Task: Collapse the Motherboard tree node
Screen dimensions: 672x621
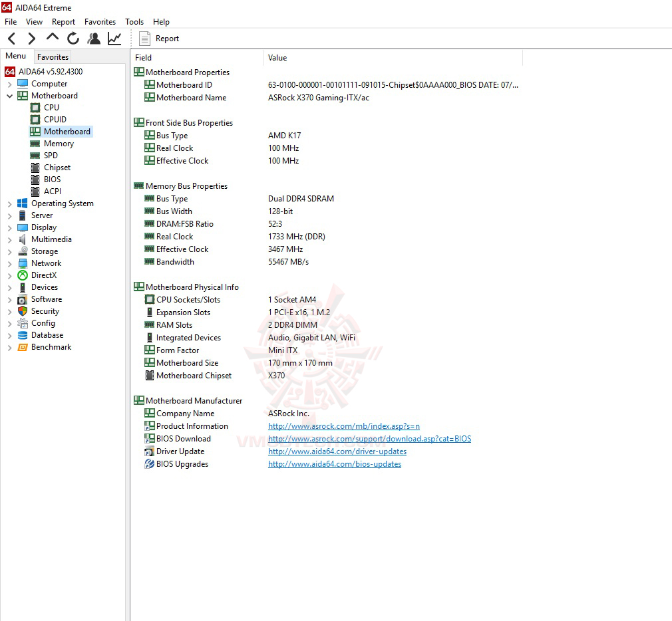Action: pos(9,96)
